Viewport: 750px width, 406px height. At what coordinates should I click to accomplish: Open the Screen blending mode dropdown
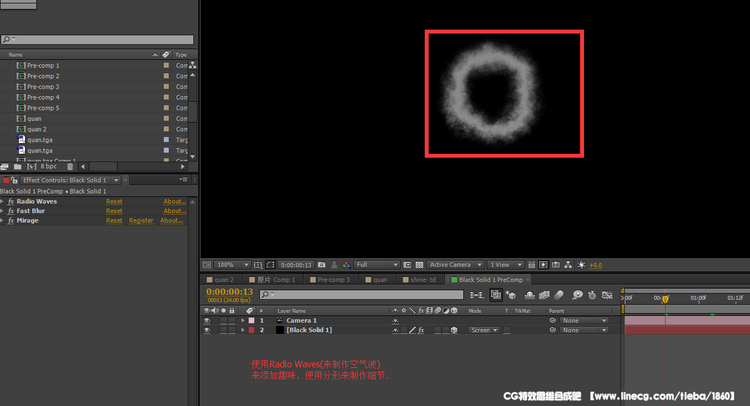point(484,330)
